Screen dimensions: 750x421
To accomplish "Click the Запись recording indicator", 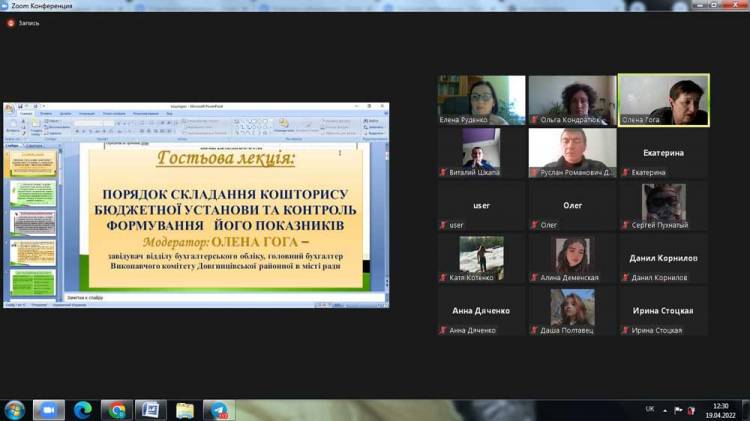I will tap(24, 22).
